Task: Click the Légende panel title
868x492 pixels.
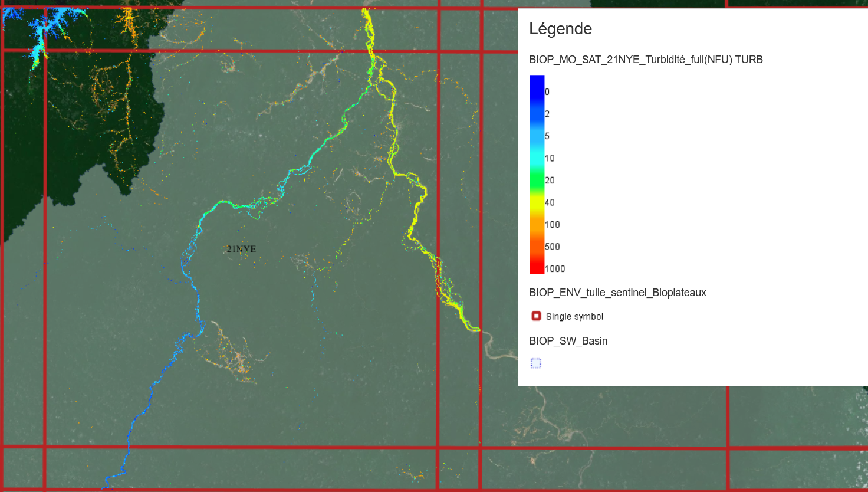Action: (x=560, y=29)
